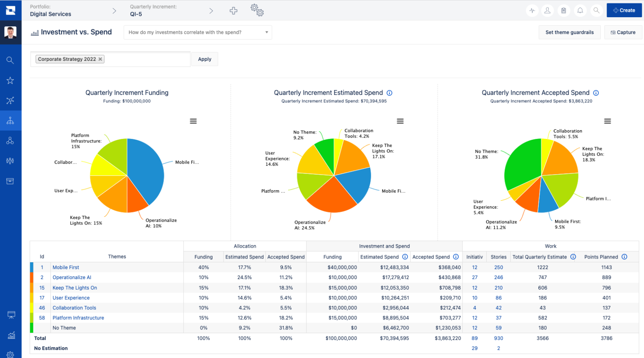Click the clipboard icon in the top bar
Image resolution: width=644 pixels, height=358 pixels.
click(x=564, y=10)
